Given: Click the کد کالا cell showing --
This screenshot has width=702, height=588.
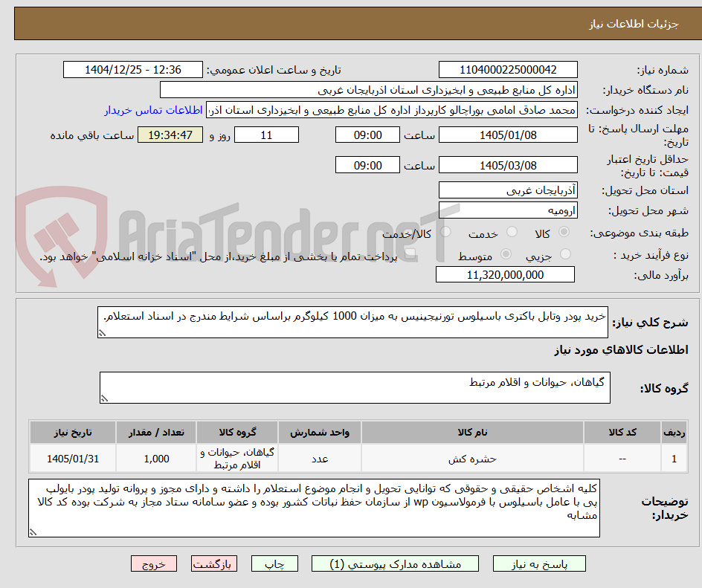Looking at the screenshot, I should (622, 459).
